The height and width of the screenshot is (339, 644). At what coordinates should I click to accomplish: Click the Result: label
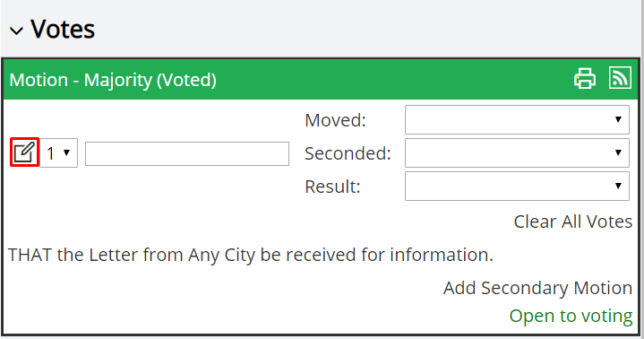(x=332, y=187)
